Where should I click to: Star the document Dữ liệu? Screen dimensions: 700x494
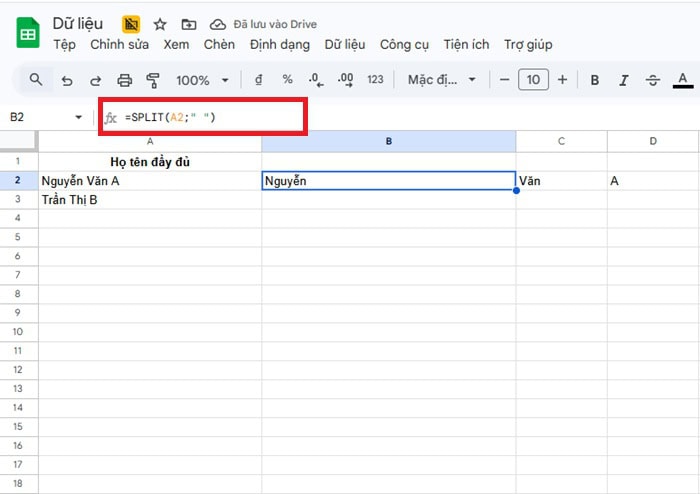(160, 24)
